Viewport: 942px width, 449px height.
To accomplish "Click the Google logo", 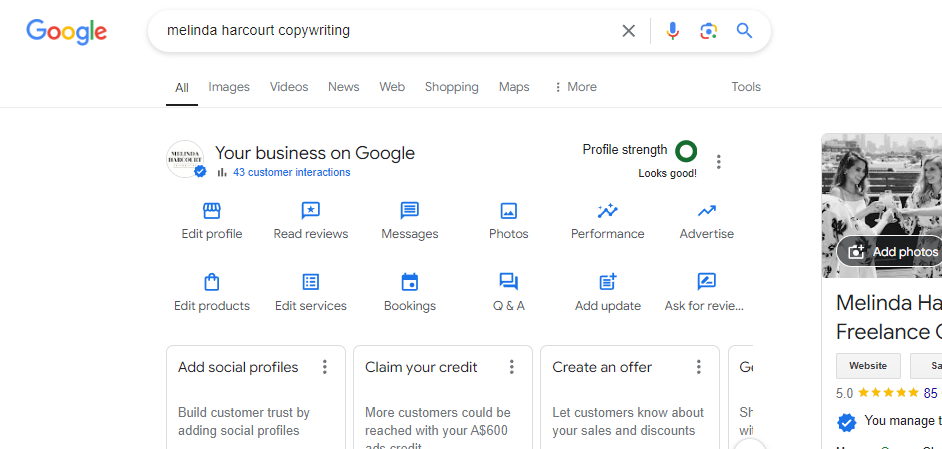I will click(x=67, y=31).
